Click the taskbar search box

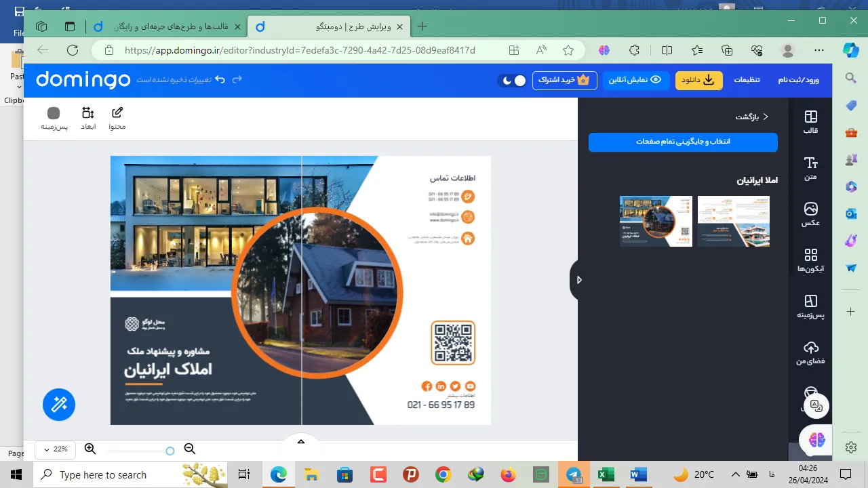tap(130, 474)
